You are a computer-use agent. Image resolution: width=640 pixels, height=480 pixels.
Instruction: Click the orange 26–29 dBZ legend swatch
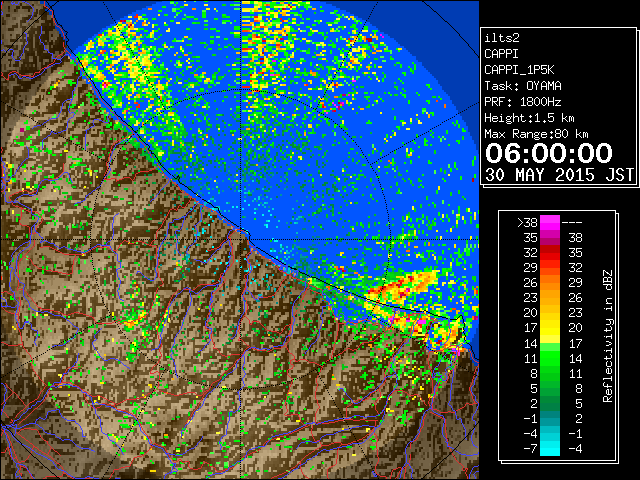550,282
